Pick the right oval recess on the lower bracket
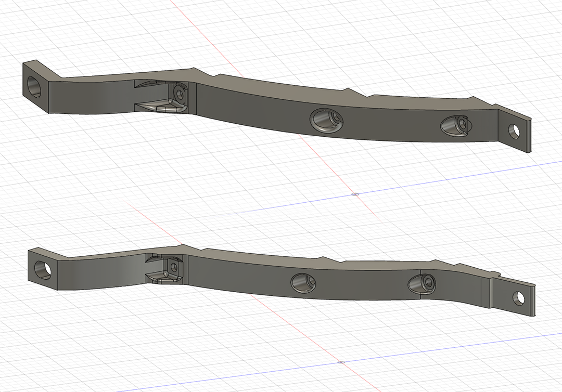Viewport: 562px width, 392px height. tap(422, 284)
